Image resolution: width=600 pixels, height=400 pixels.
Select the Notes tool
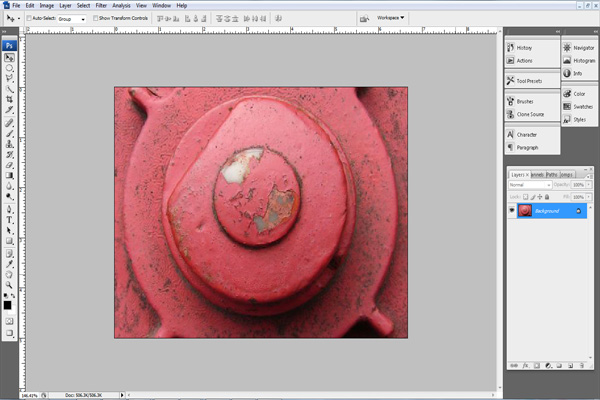[x=9, y=253]
